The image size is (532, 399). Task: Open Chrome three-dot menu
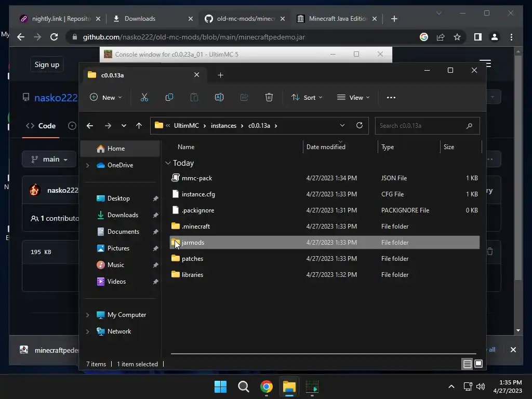[x=511, y=37]
